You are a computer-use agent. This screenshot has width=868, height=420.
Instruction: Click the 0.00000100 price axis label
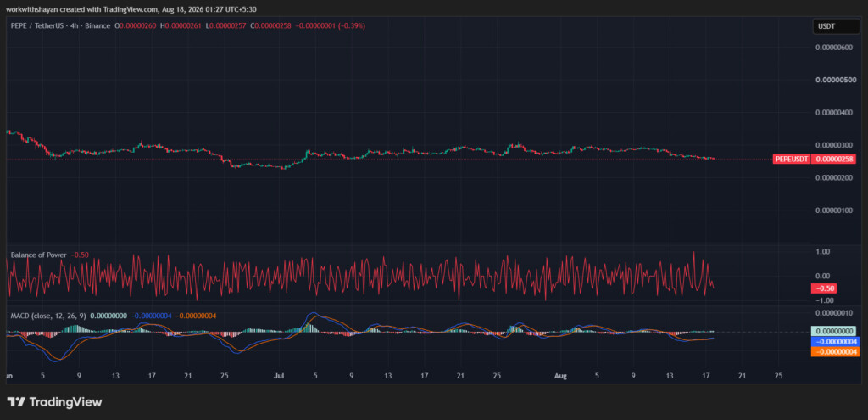835,210
